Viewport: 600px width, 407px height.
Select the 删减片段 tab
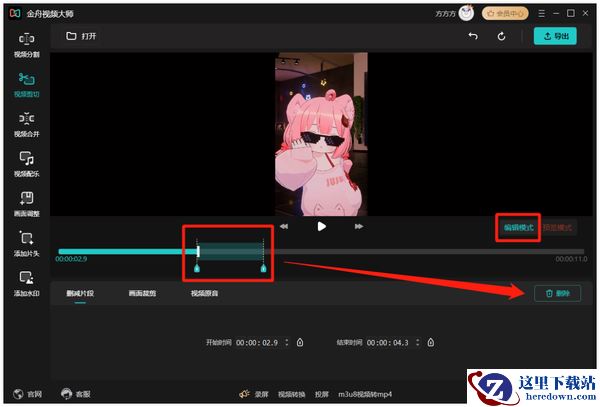[x=80, y=293]
